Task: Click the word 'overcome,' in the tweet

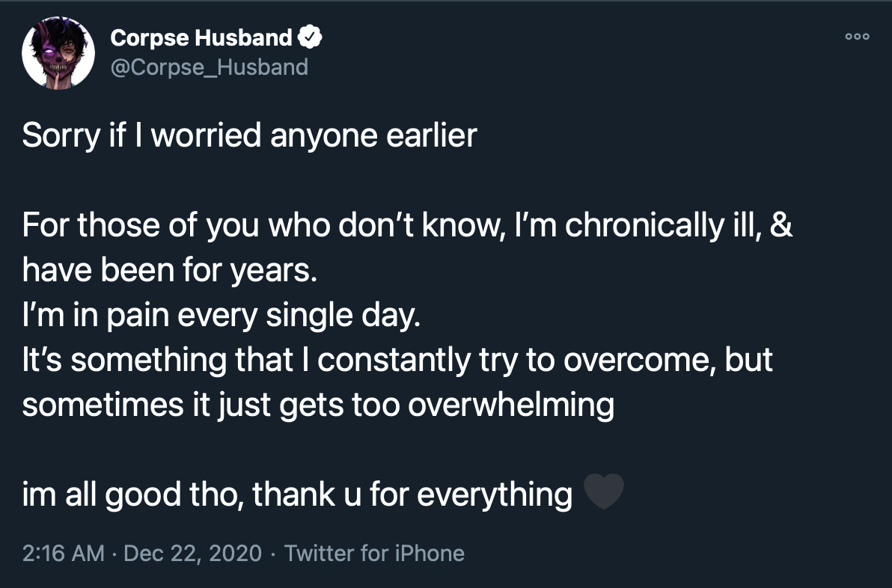Action: [x=639, y=361]
